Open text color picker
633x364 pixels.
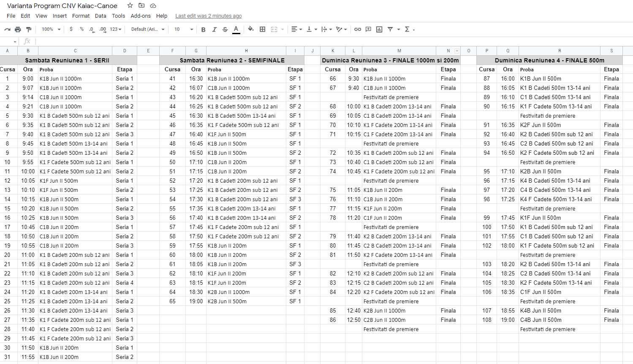[x=236, y=29]
